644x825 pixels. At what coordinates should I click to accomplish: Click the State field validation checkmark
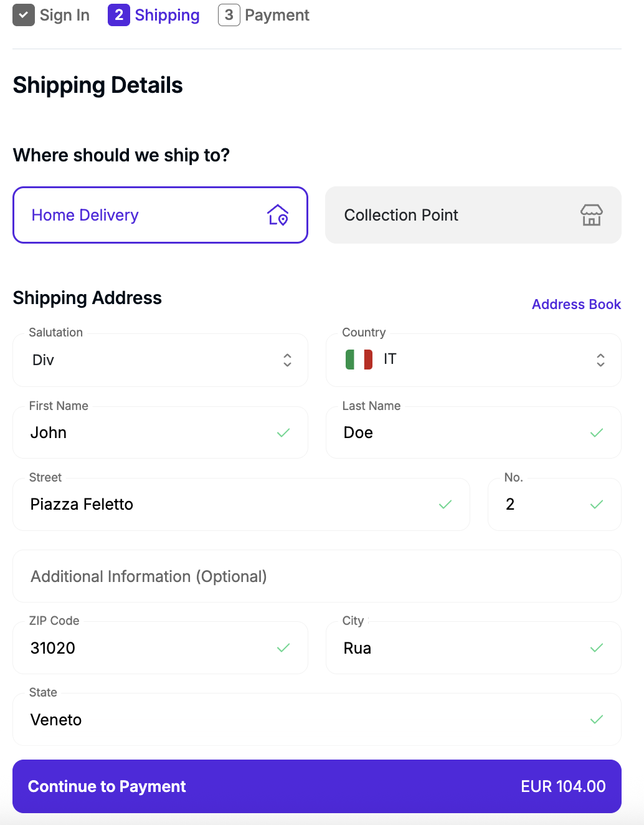[596, 720]
